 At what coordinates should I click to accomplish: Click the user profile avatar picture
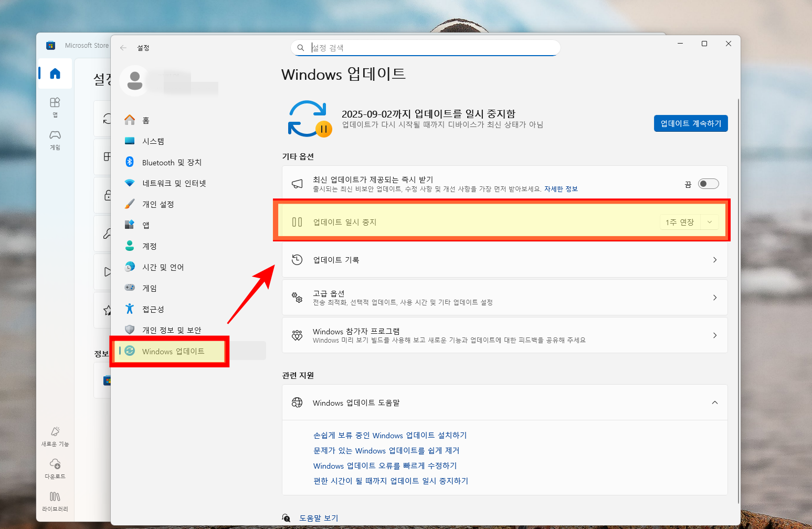coord(135,81)
